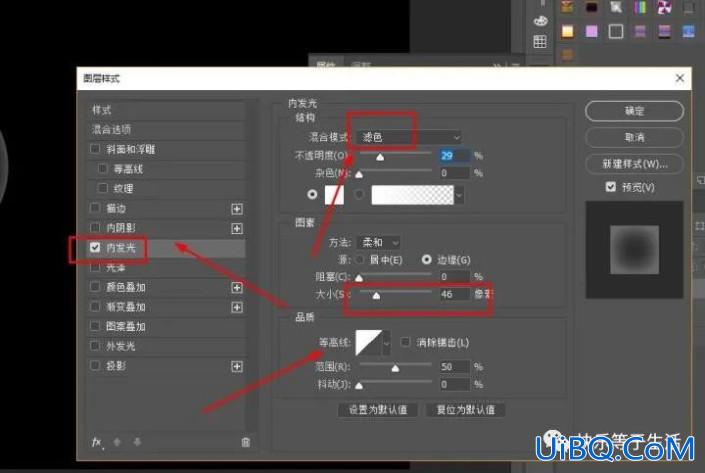Select the gradient radio button
Screen dimensions: 705x473
(359, 194)
